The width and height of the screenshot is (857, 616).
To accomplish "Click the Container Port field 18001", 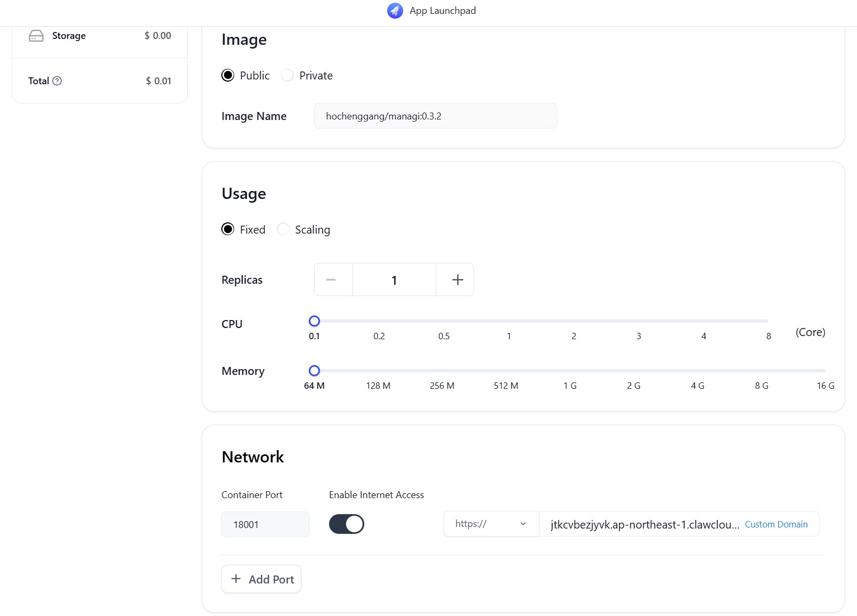I will point(265,524).
